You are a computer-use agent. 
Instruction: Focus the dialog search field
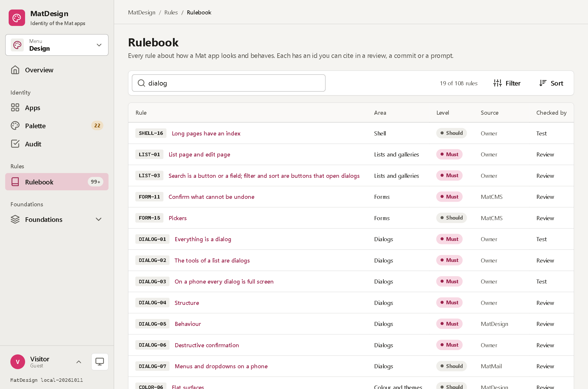(x=229, y=83)
